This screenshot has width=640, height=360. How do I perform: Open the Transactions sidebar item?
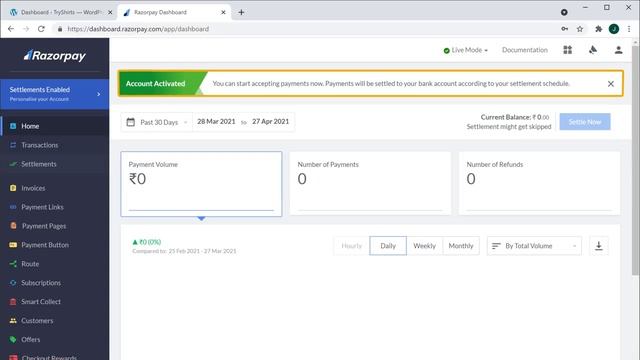pyautogui.click(x=55, y=145)
